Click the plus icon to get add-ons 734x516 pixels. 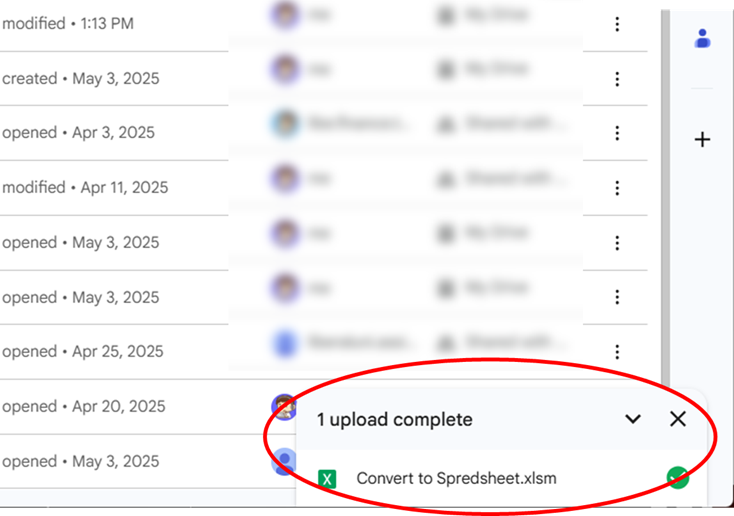pyautogui.click(x=702, y=140)
